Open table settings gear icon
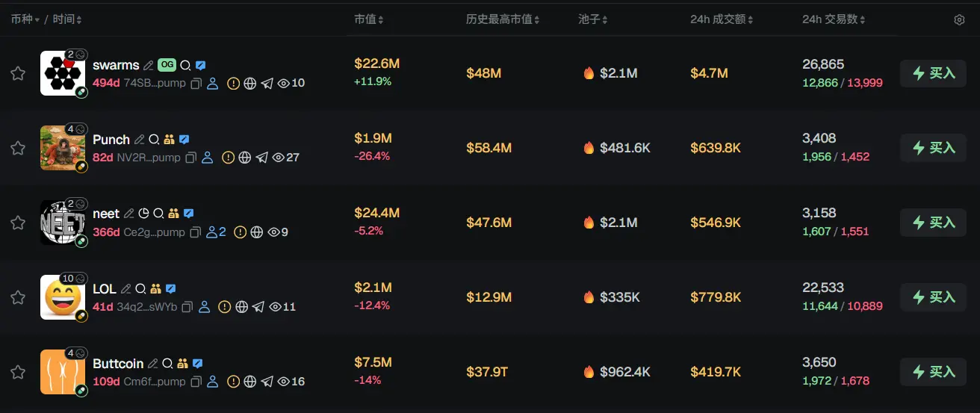The height and width of the screenshot is (413, 980). [x=959, y=20]
